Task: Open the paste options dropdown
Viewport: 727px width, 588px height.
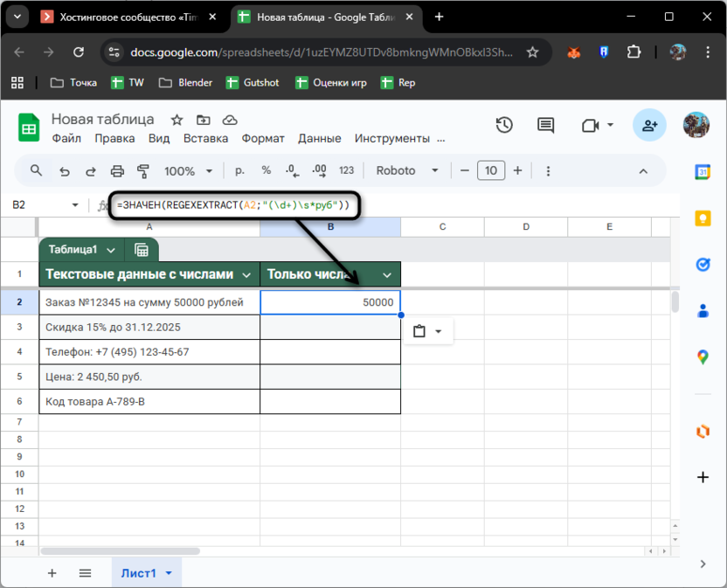Action: pyautogui.click(x=428, y=331)
